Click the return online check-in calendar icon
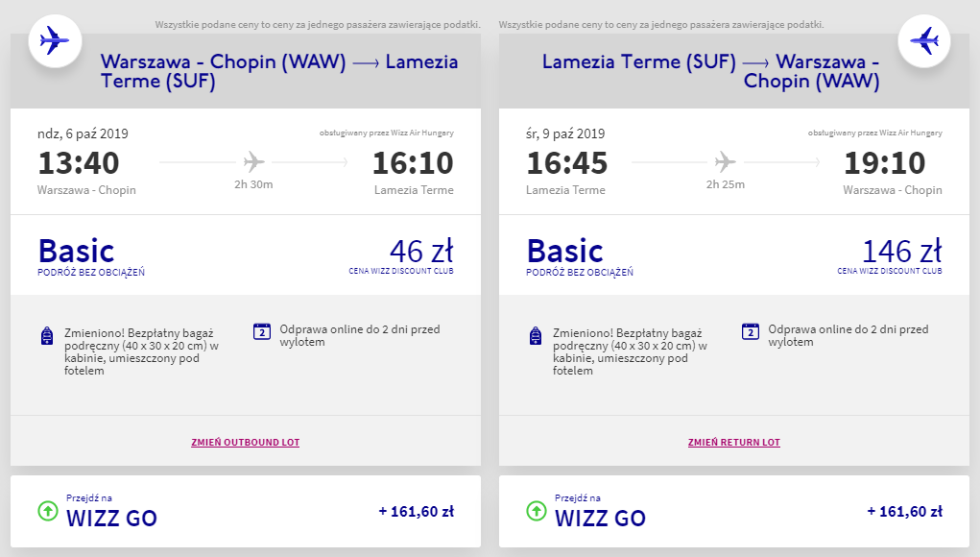The height and width of the screenshot is (557, 980). [x=751, y=331]
